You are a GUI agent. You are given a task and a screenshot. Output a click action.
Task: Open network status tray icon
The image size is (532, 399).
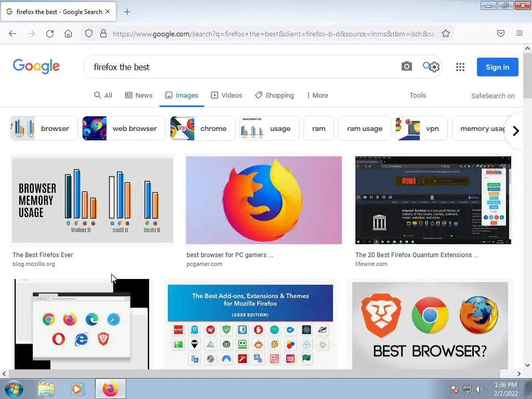click(467, 389)
